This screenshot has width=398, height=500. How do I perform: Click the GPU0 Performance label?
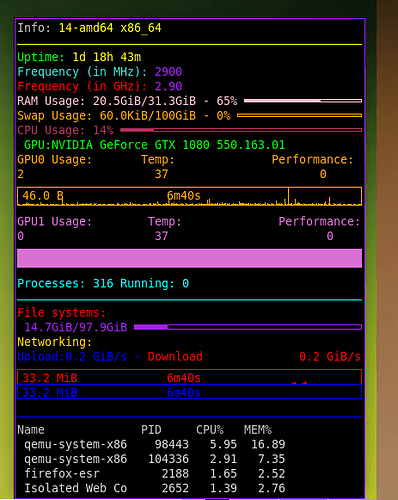(x=312, y=160)
